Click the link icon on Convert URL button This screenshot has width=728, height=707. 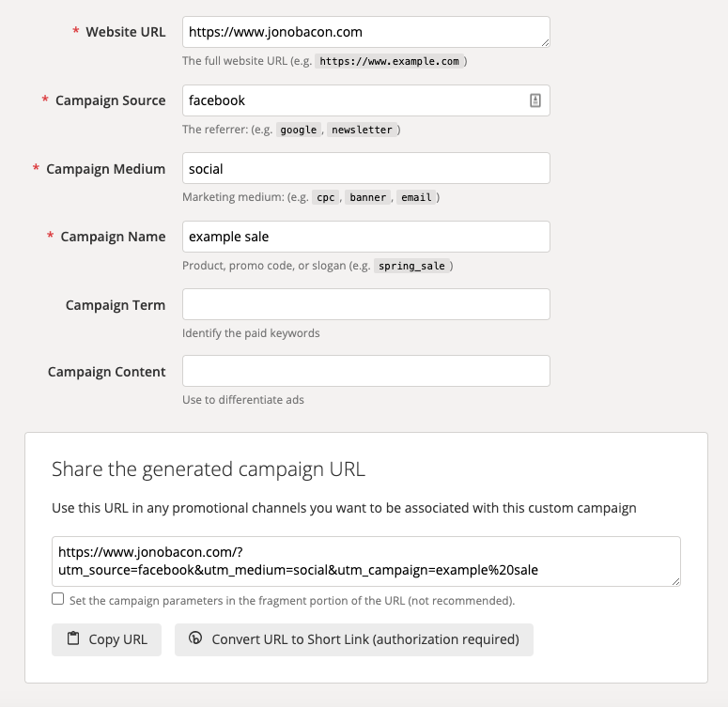tap(195, 639)
